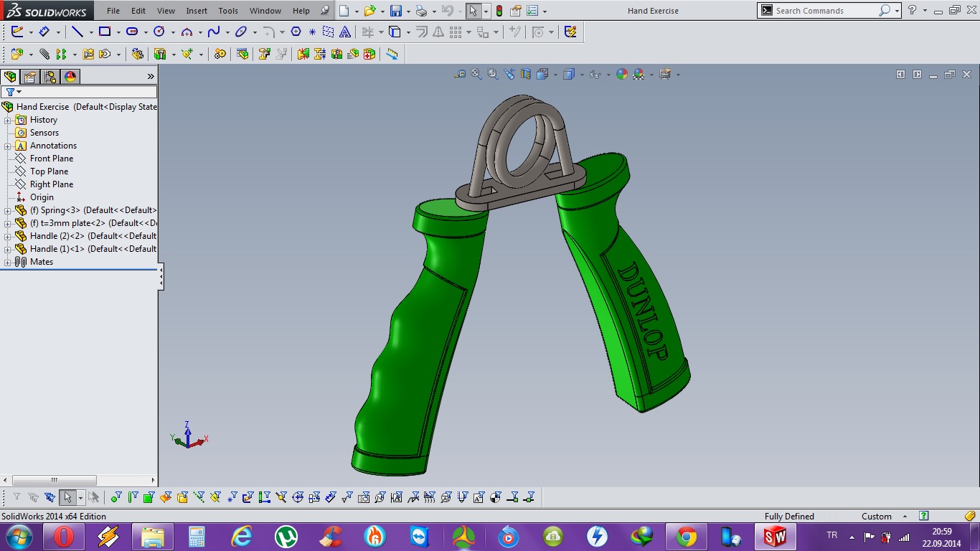Expand the Annotations tree node

(x=8, y=146)
